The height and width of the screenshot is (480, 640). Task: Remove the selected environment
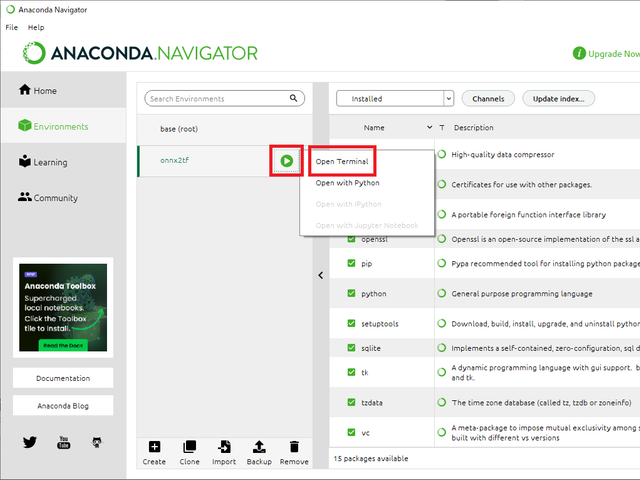(x=294, y=453)
